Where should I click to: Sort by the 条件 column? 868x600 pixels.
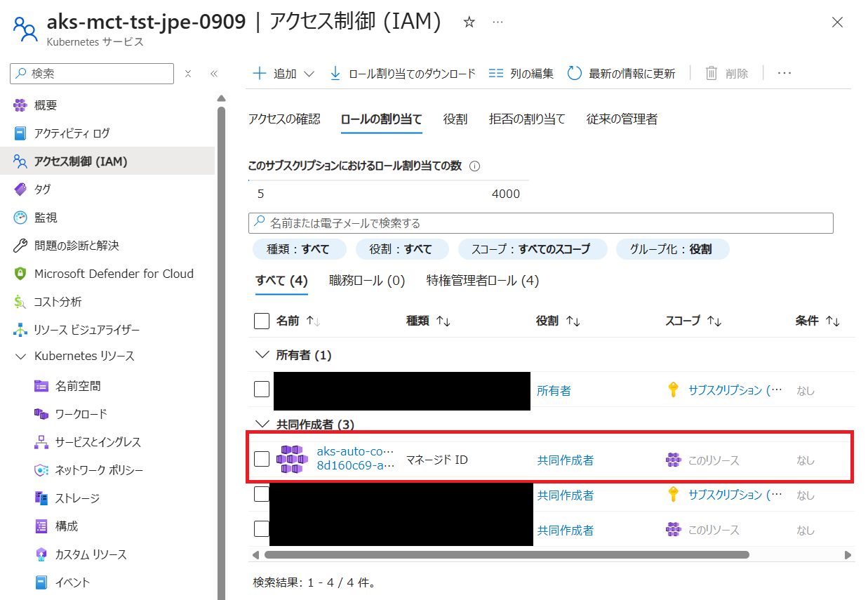[817, 321]
